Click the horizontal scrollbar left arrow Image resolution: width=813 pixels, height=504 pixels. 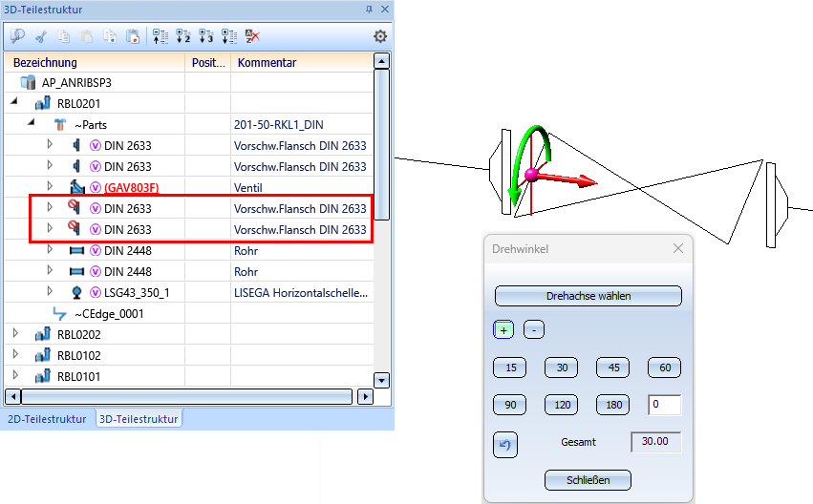click(x=13, y=397)
